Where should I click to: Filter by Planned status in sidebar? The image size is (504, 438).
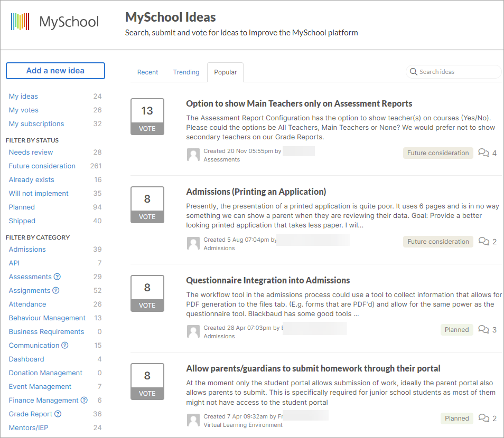pos(22,207)
